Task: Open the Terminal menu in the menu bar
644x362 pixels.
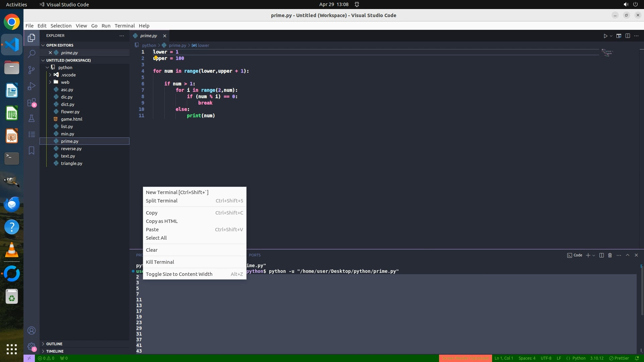Action: [x=124, y=26]
